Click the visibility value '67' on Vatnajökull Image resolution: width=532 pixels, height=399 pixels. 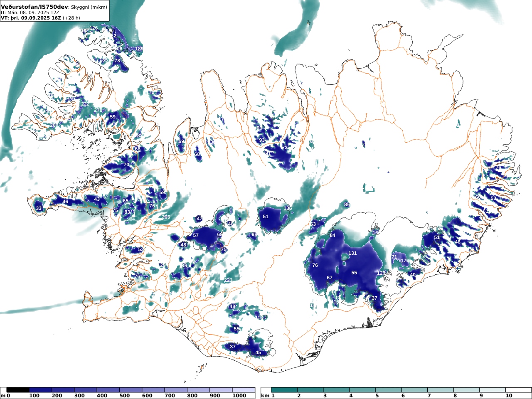click(330, 278)
